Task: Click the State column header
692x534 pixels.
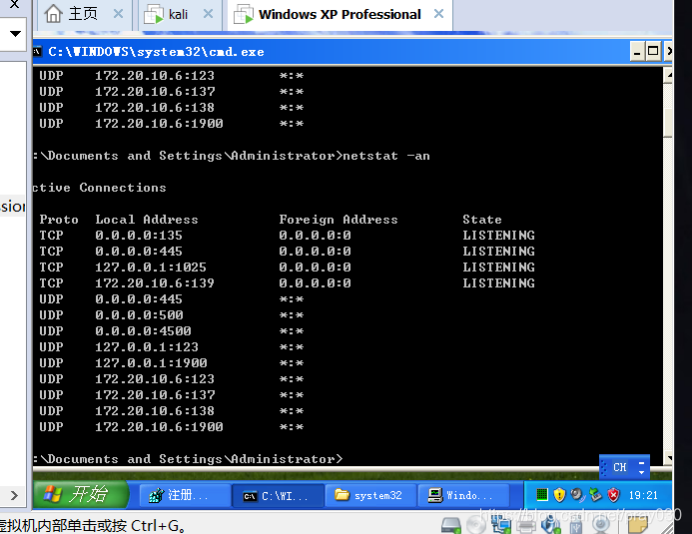Action: 482,219
